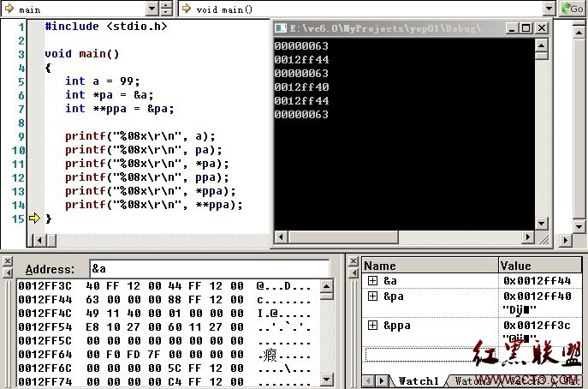This screenshot has width=588, height=389.
Task: Click the memory Address input field
Action: coord(209,269)
